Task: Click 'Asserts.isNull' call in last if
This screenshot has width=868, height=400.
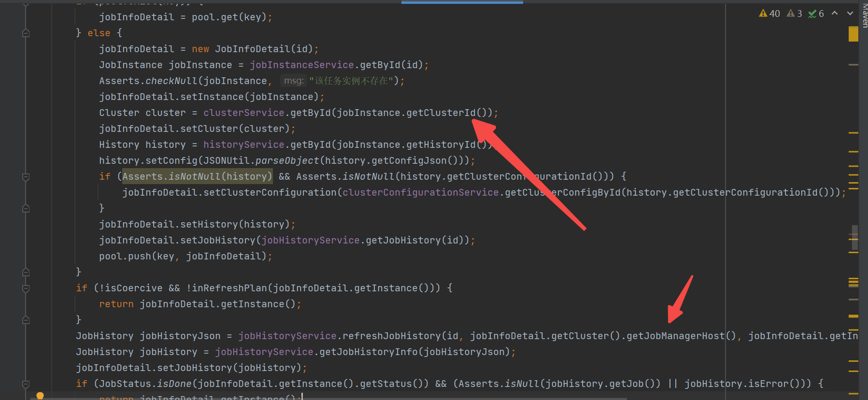Action: pos(499,384)
